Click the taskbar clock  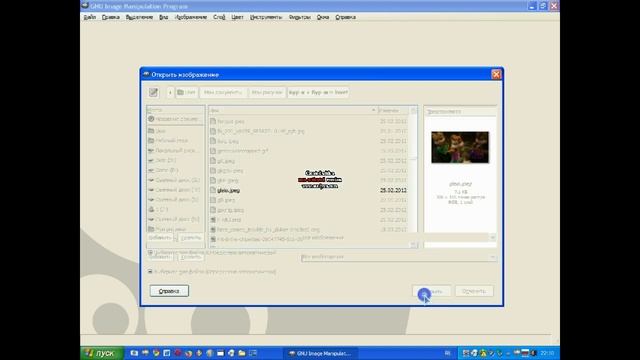[x=547, y=353]
